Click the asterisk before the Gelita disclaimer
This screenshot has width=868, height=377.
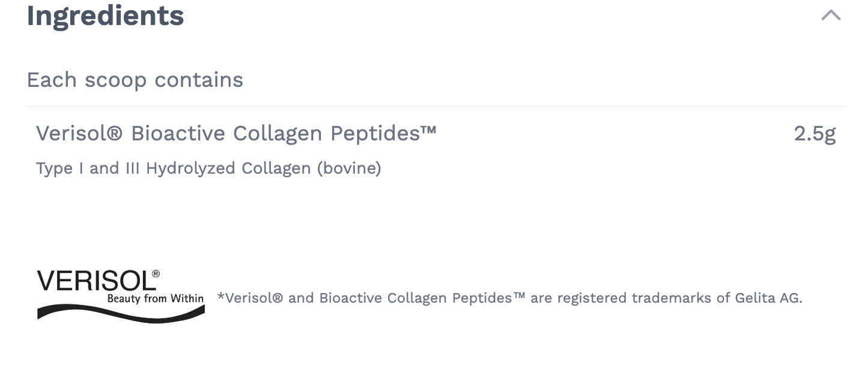(x=220, y=297)
